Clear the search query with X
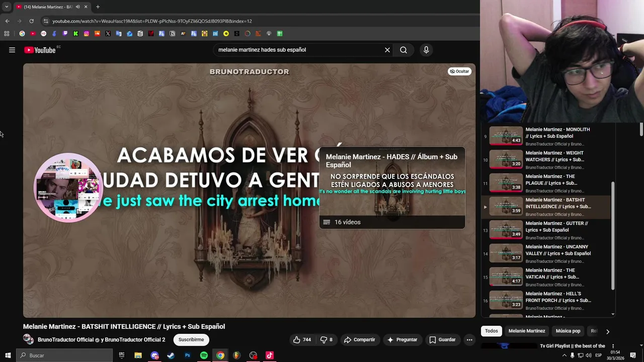 pyautogui.click(x=387, y=50)
